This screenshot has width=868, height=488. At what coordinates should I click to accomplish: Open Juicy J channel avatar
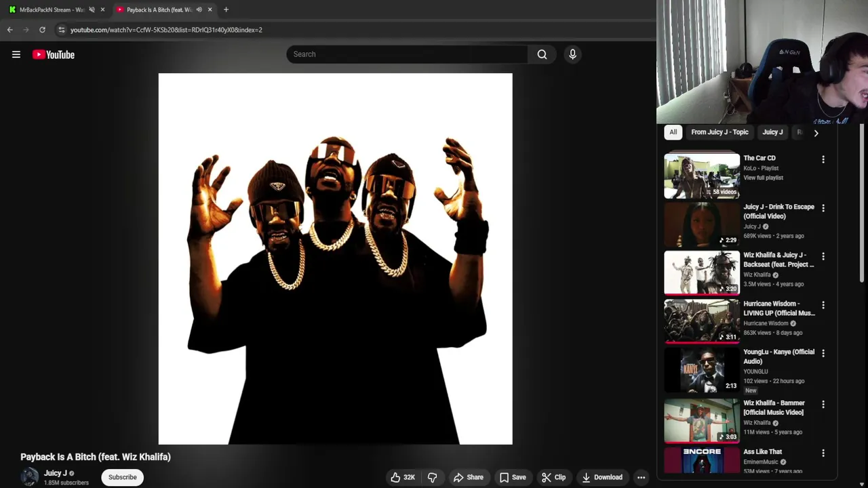click(x=29, y=477)
